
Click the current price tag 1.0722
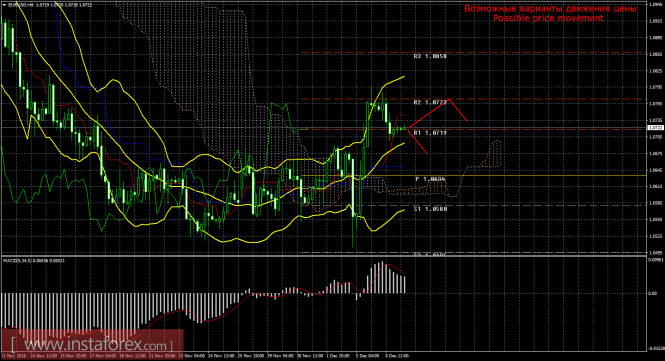point(656,127)
